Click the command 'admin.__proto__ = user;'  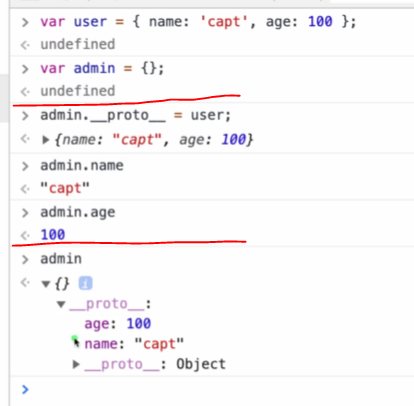point(136,116)
